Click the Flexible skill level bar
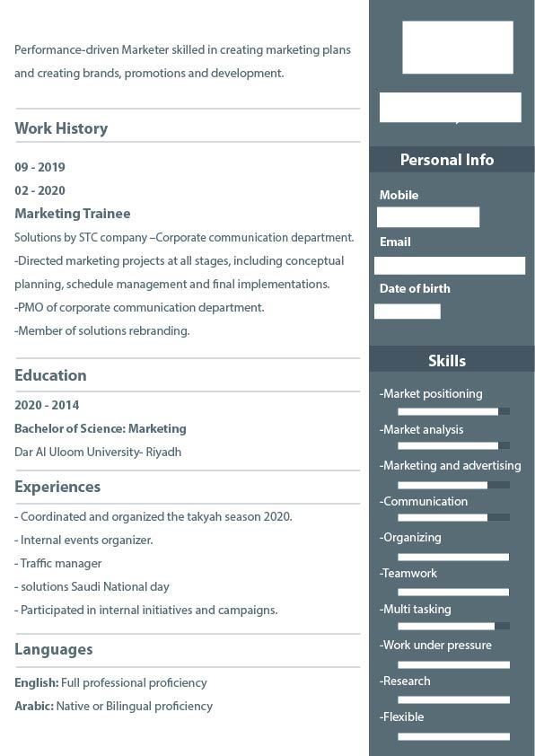 (453, 736)
